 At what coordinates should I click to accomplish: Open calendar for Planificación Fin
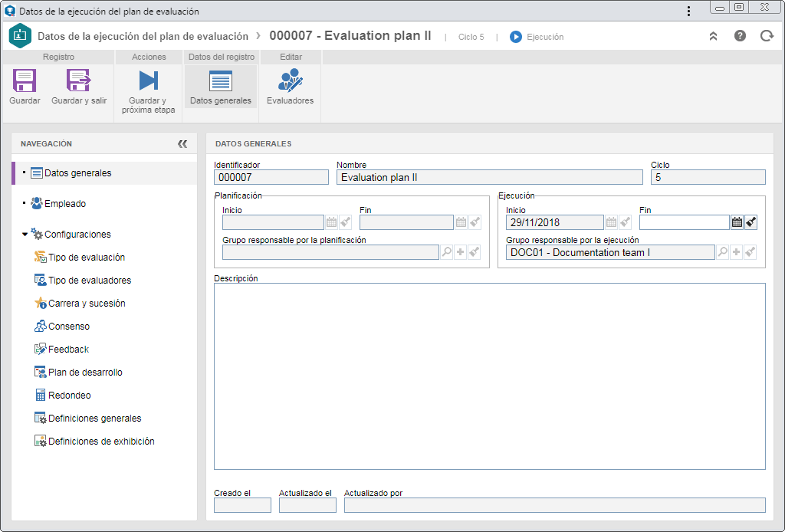pyautogui.click(x=461, y=222)
